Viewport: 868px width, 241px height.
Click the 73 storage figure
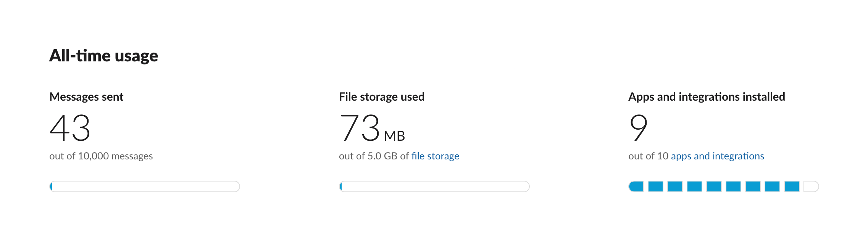(360, 128)
